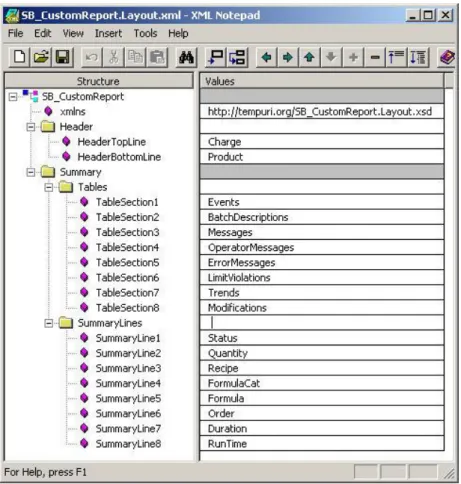Click the minus collapse toolbar icon

pyautogui.click(x=375, y=57)
